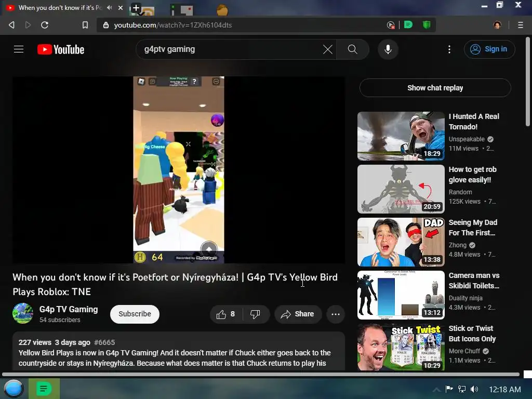532x399 pixels.
Task: Expand the video description box
Action: coord(179,351)
